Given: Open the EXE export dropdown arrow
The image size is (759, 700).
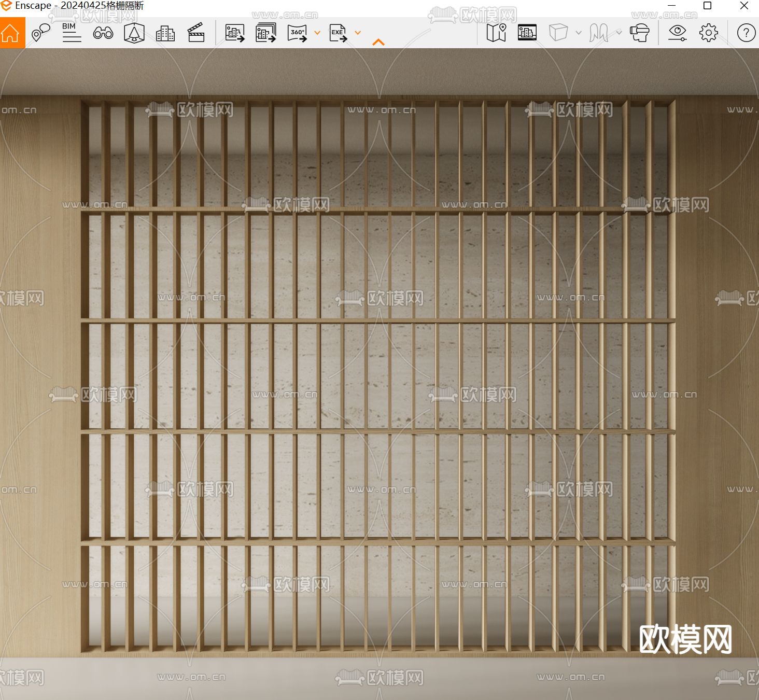Looking at the screenshot, I should coord(358,33).
